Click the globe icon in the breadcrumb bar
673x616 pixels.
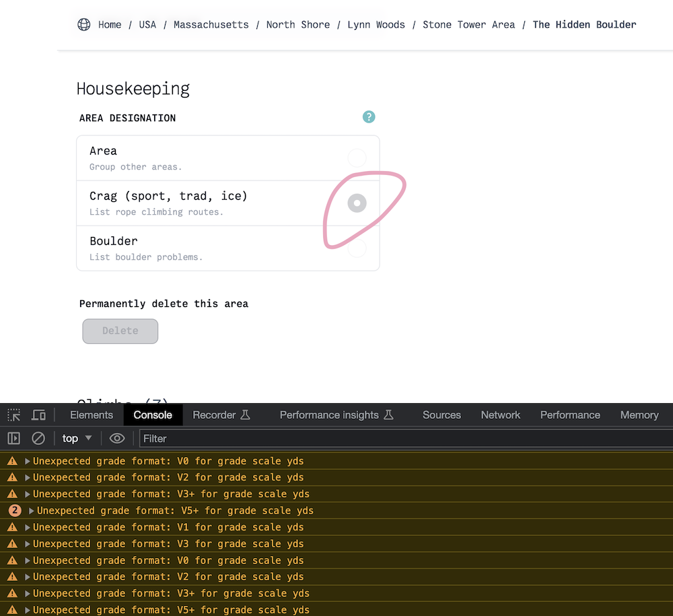pos(83,24)
